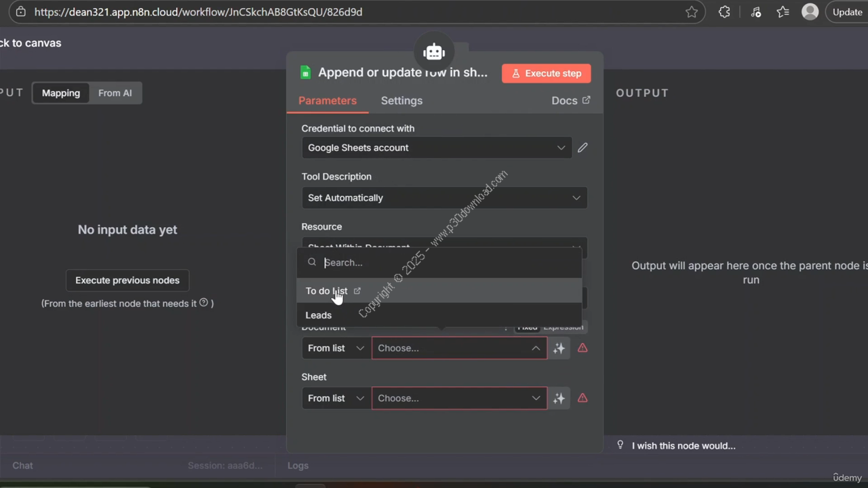
Task: Switch to the Settings tab
Action: point(401,100)
